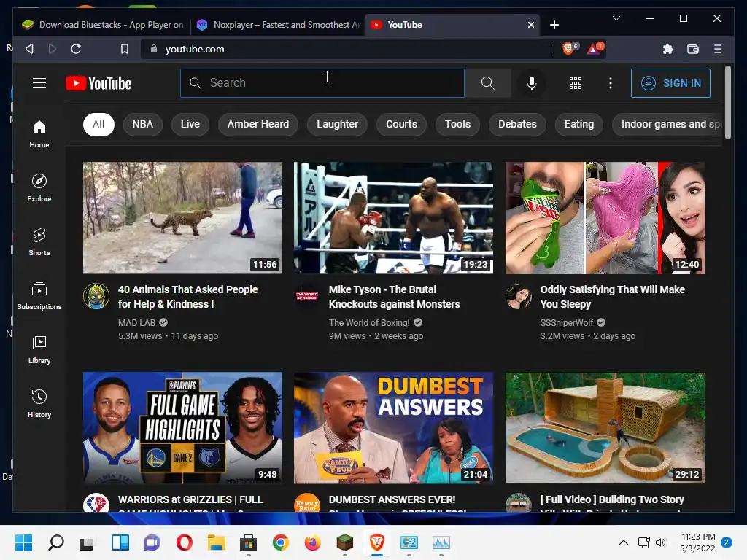Click the YouTube page vertical scrollbar

[x=727, y=103]
